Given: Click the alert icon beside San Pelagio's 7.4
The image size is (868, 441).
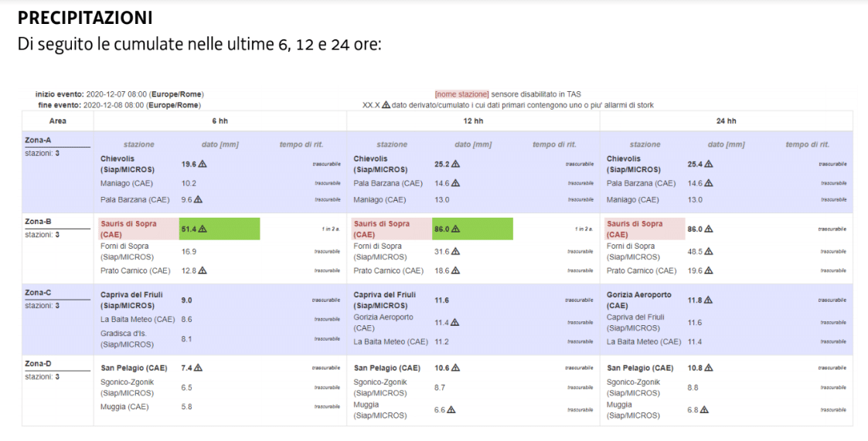Looking at the screenshot, I should tap(198, 368).
